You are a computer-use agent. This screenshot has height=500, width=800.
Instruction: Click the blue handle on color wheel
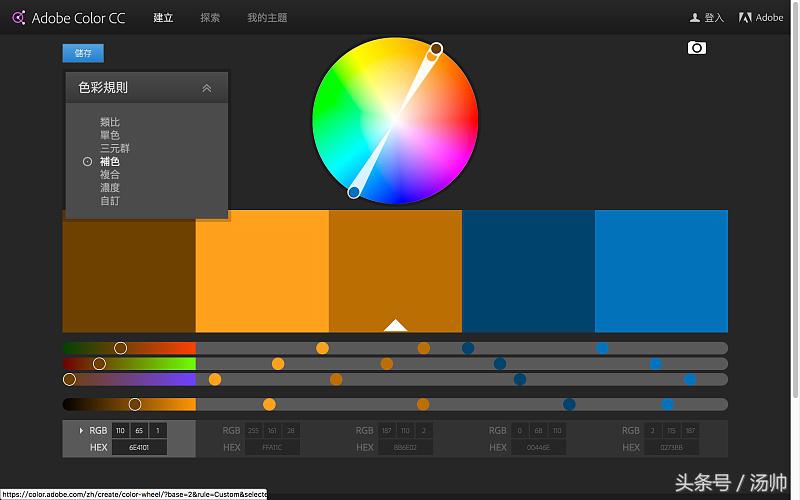354,192
